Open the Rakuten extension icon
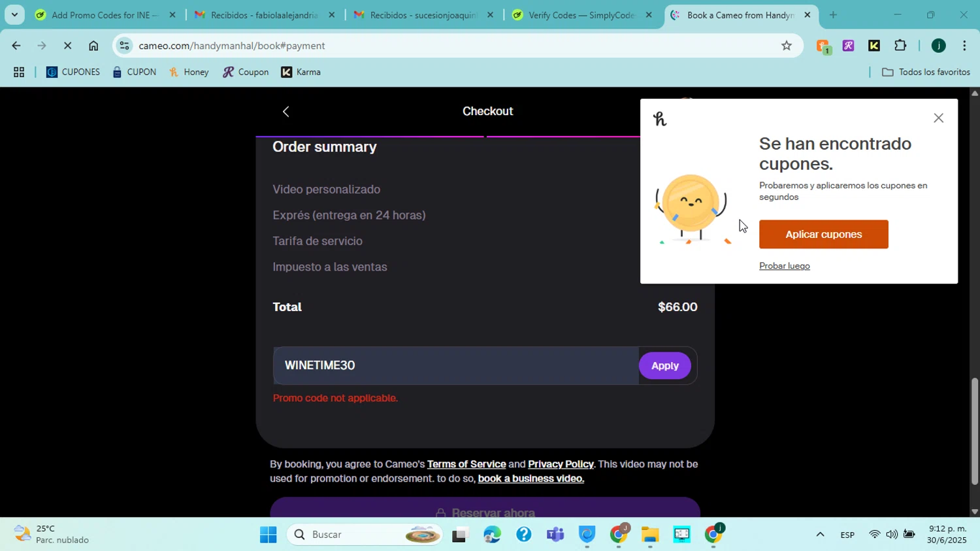 click(x=848, y=46)
